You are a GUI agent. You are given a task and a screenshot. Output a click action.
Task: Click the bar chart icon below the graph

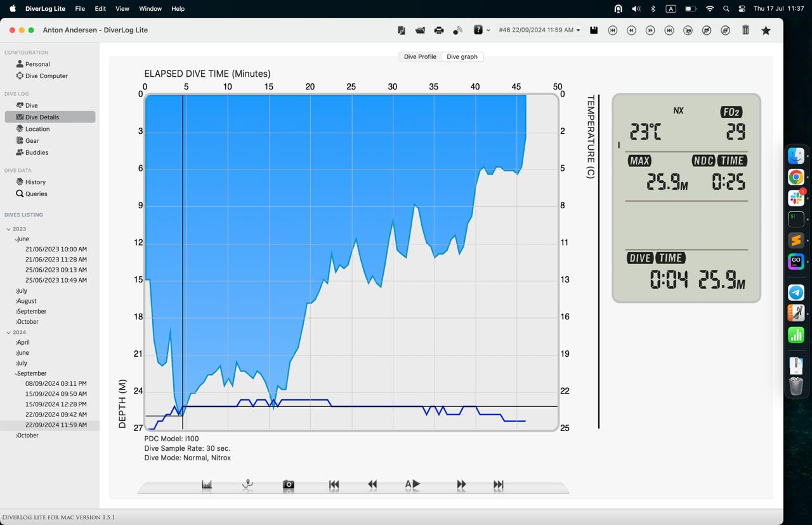click(x=207, y=484)
